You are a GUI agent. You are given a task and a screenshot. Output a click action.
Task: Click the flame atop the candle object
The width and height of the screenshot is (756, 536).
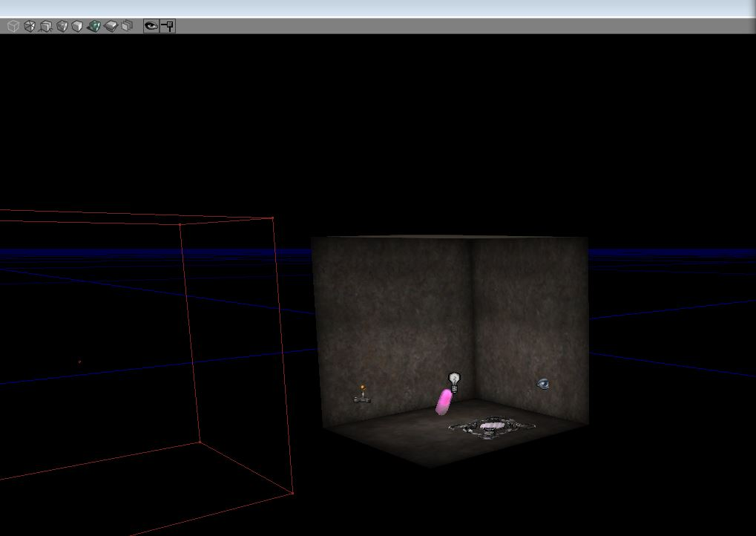pyautogui.click(x=361, y=387)
